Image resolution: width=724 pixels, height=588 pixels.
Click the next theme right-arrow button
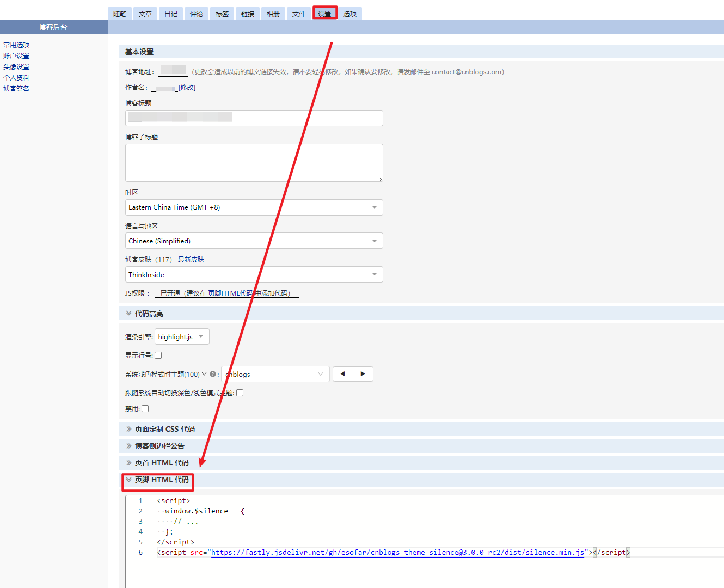(363, 374)
